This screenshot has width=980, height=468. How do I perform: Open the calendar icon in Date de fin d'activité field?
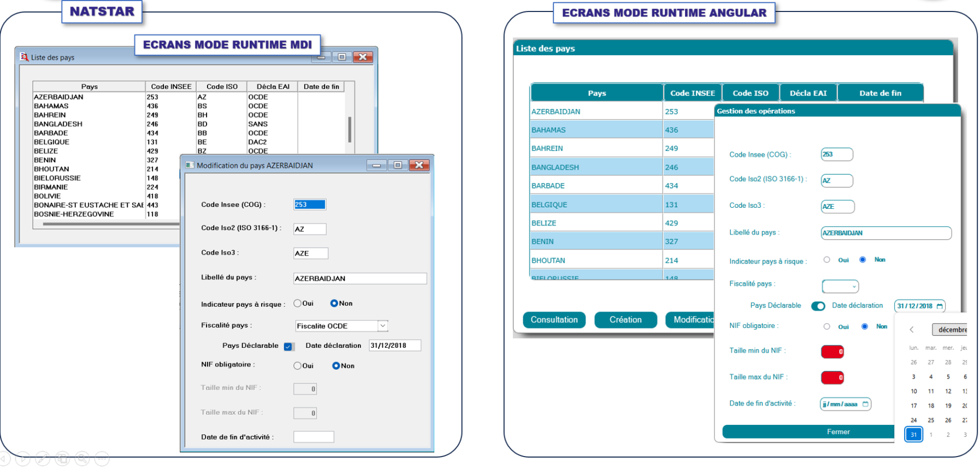point(865,404)
